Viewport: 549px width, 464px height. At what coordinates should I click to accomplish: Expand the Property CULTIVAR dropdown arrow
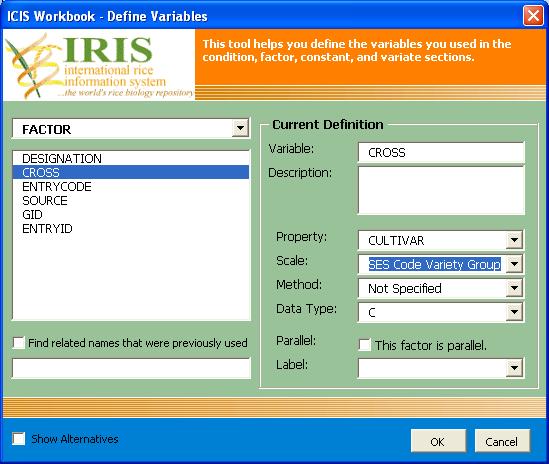pyautogui.click(x=514, y=240)
